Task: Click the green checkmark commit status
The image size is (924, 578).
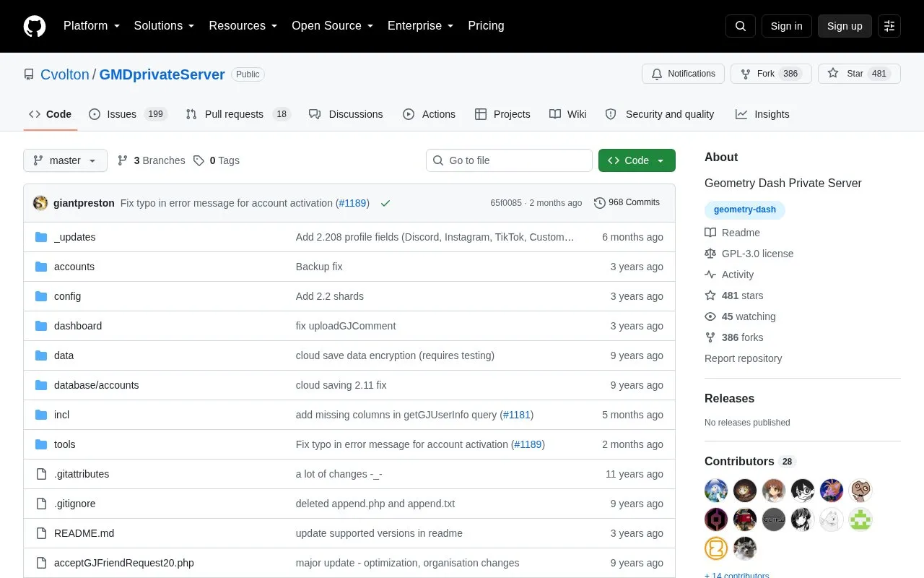Action: (385, 203)
